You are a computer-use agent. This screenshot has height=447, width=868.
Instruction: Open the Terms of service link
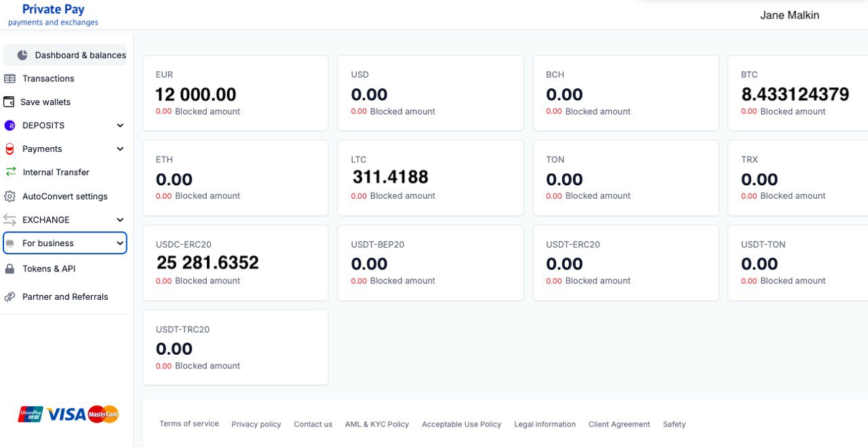[x=189, y=424]
